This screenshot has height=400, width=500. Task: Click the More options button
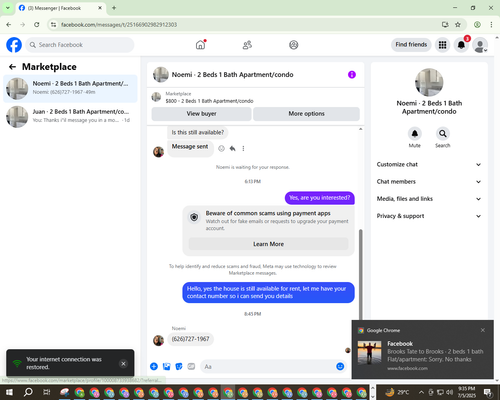click(306, 114)
